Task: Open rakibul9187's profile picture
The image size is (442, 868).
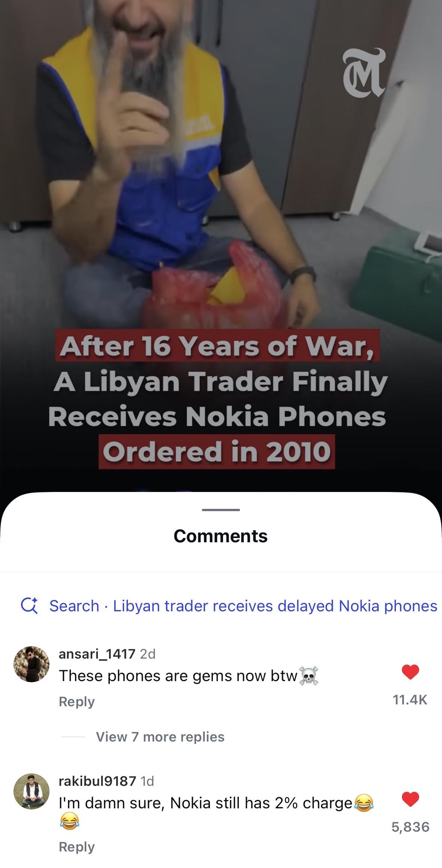Action: coord(31,791)
